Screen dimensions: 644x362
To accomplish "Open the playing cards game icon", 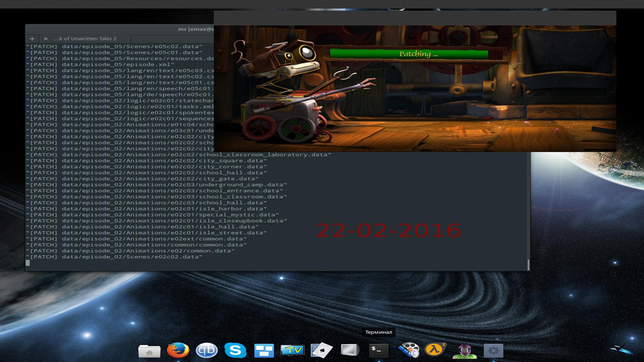I will [321, 351].
